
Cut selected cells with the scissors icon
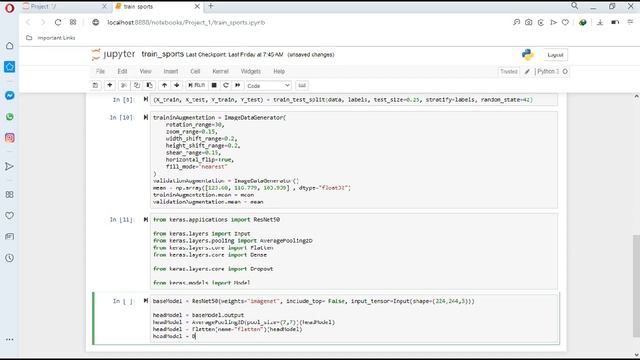click(x=124, y=85)
